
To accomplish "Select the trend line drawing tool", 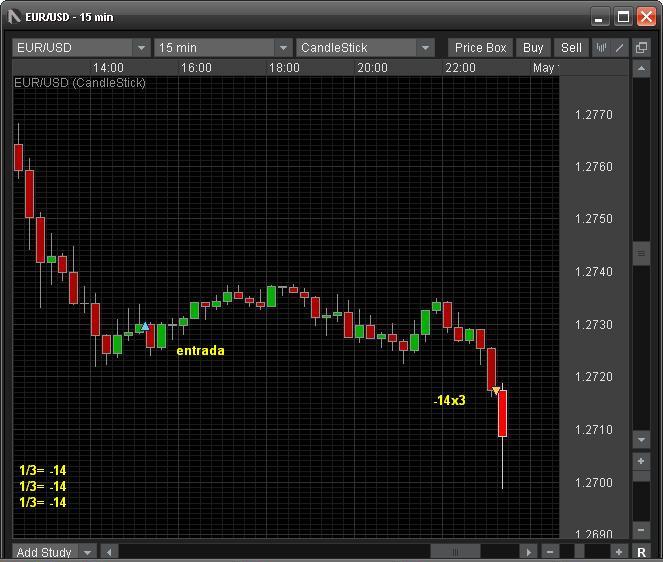I will (x=620, y=48).
